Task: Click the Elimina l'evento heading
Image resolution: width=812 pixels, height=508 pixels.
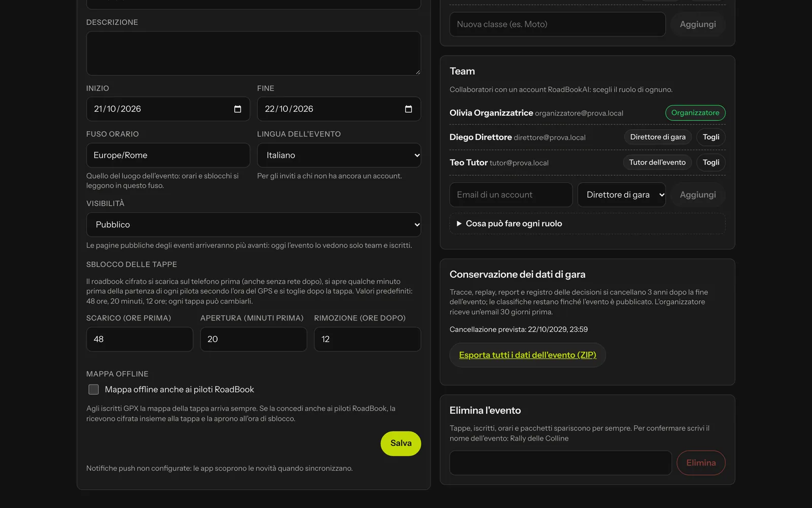Action: click(x=485, y=410)
